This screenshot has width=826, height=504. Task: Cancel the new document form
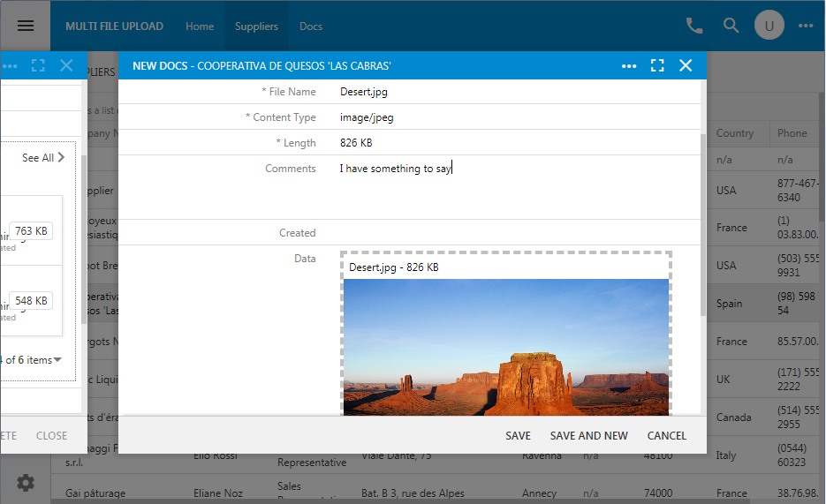pos(666,435)
